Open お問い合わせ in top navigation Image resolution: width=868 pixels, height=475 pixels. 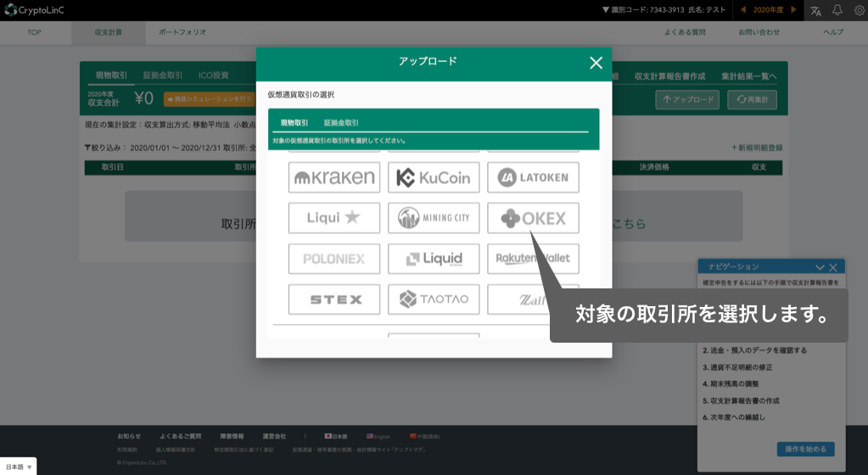759,33
